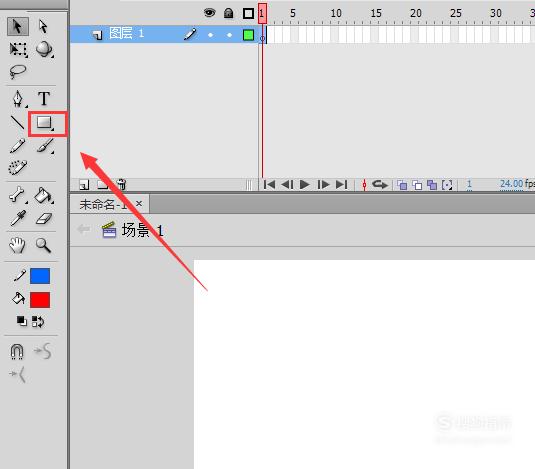
Task: Open the blue stroke color swatch
Action: tap(40, 276)
